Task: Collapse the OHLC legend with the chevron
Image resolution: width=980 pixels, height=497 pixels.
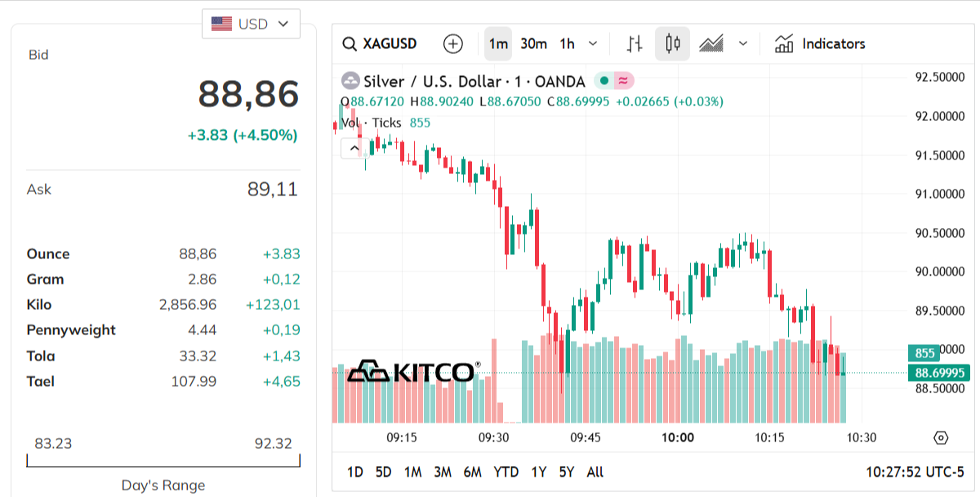Action: pyautogui.click(x=354, y=148)
